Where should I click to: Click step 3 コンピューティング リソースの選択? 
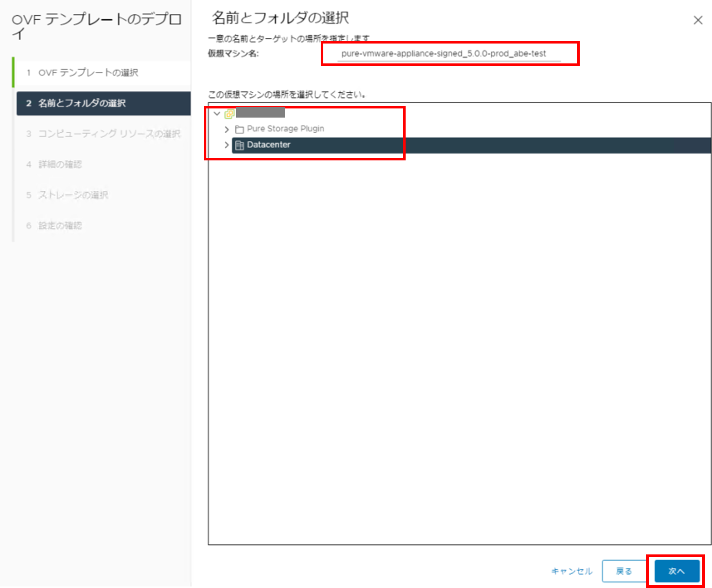(109, 134)
